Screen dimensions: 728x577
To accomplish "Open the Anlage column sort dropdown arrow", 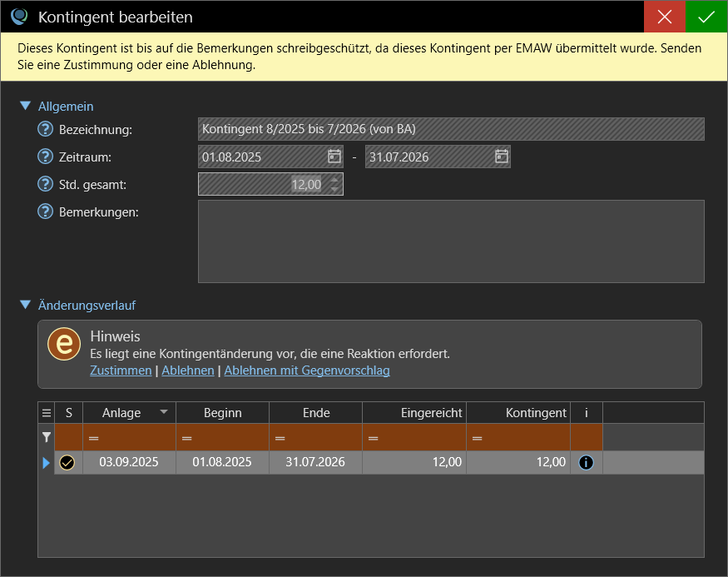I will tap(164, 411).
